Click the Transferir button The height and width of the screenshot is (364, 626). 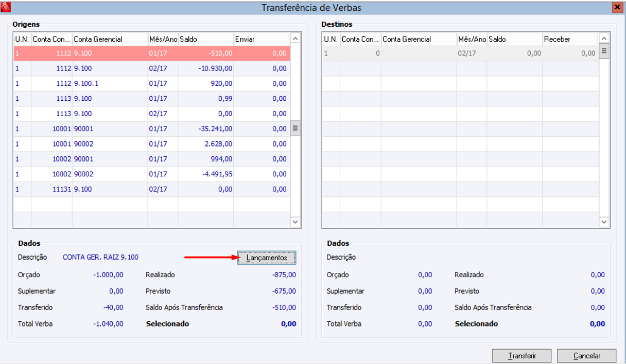(522, 356)
